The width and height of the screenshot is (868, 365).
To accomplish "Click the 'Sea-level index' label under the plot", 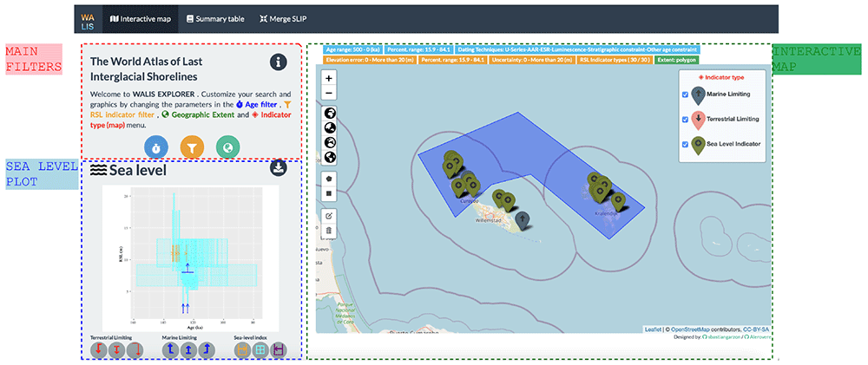I will click(248, 336).
